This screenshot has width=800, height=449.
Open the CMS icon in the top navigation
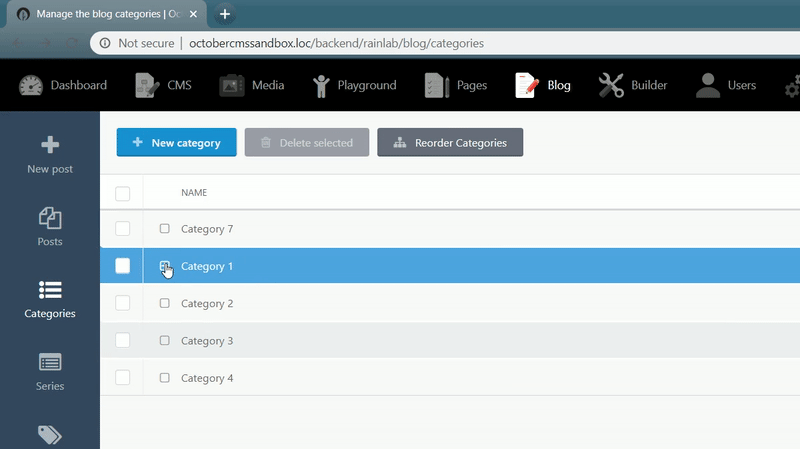pyautogui.click(x=147, y=85)
